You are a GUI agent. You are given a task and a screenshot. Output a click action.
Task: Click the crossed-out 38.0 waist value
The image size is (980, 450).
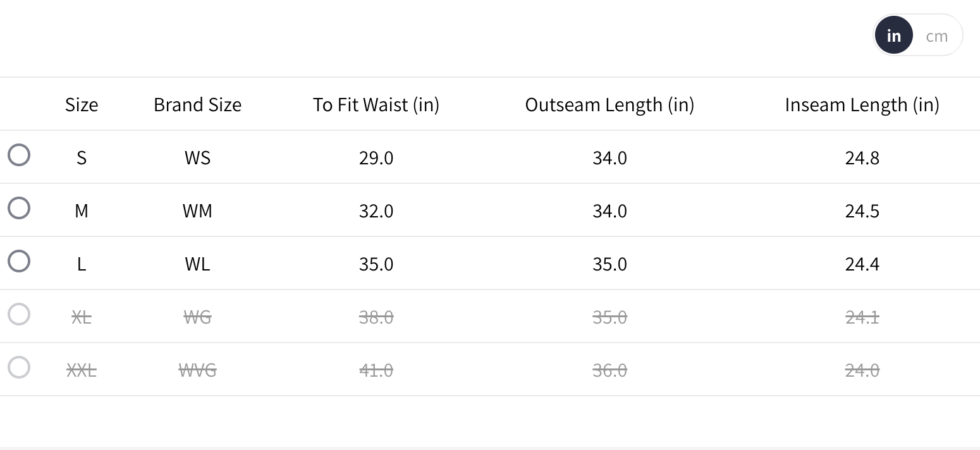(x=376, y=317)
